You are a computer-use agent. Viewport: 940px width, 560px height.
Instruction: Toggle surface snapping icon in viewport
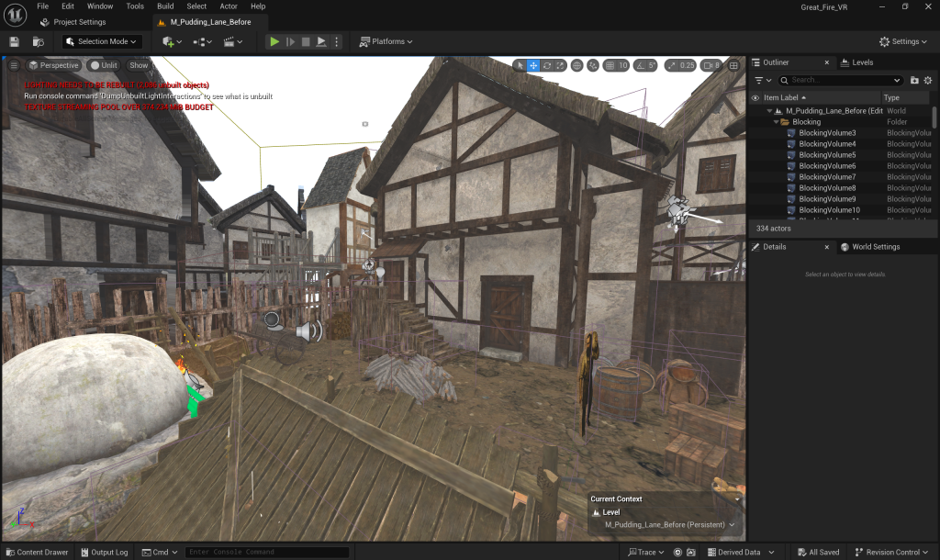click(593, 65)
